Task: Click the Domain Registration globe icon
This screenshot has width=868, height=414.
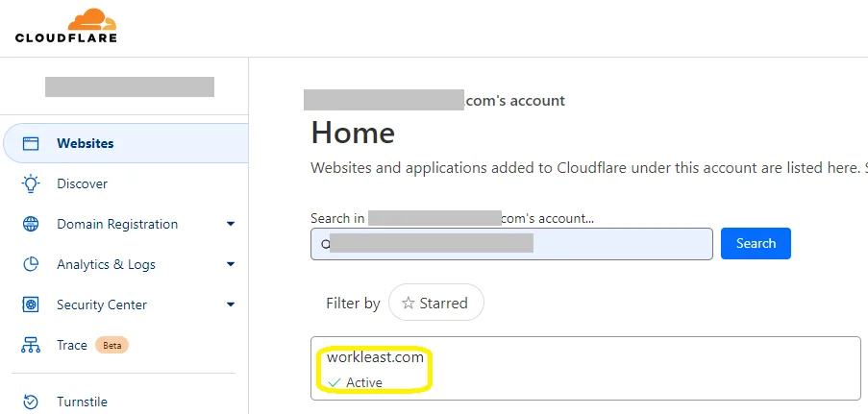Action: point(31,224)
